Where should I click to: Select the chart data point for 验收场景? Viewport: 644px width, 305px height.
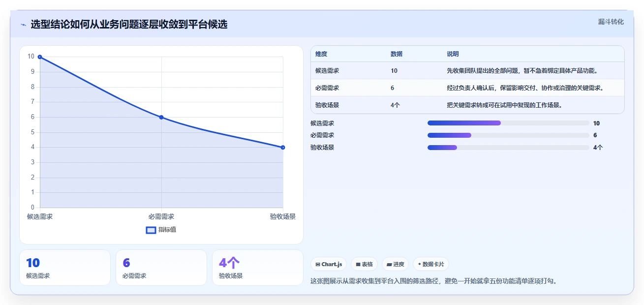pos(283,147)
